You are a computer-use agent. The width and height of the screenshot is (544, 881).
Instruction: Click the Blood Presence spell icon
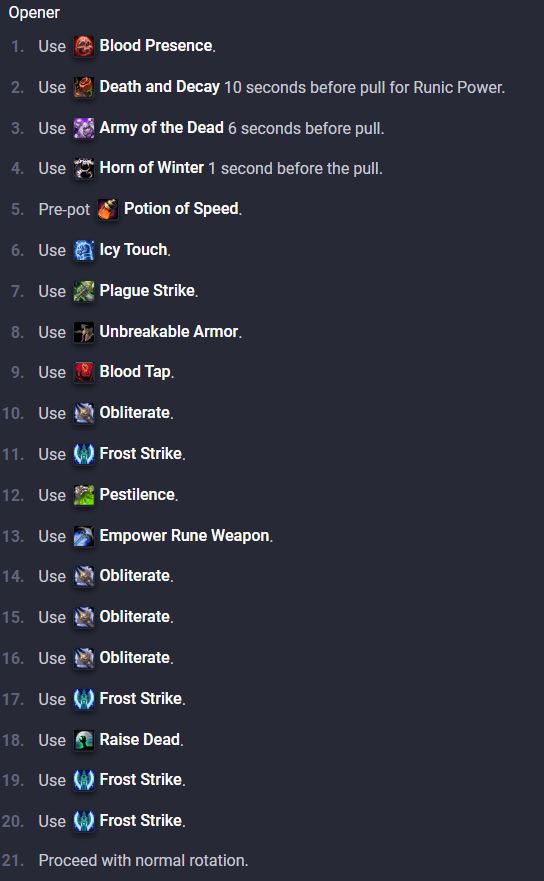point(84,46)
